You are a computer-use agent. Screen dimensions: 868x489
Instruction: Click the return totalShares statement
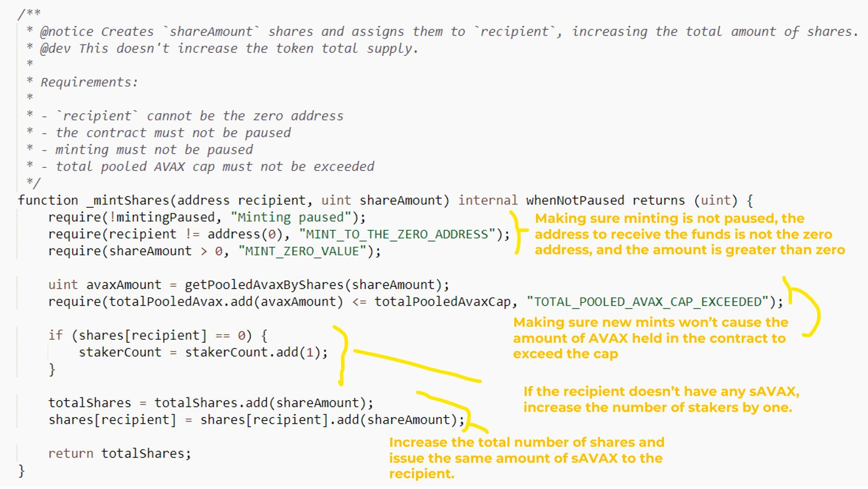(119, 454)
